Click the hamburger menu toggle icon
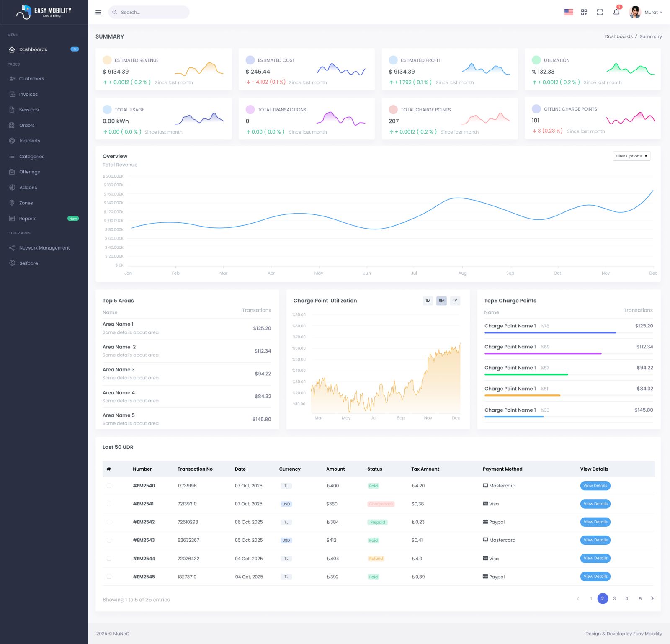The width and height of the screenshot is (670, 644). (98, 12)
